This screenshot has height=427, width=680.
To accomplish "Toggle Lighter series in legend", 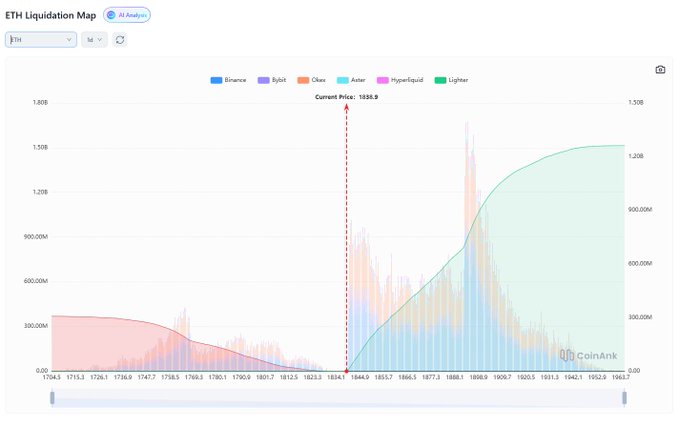I will pos(451,80).
